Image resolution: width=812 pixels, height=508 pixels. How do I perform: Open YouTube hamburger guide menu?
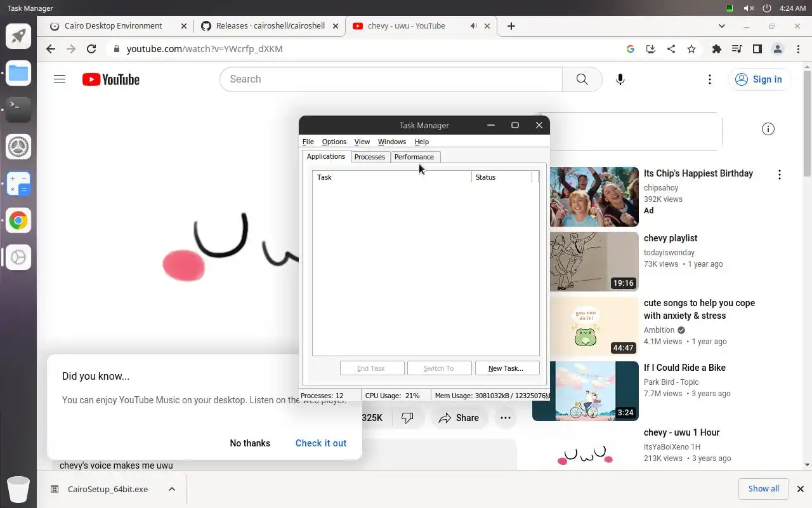click(60, 79)
